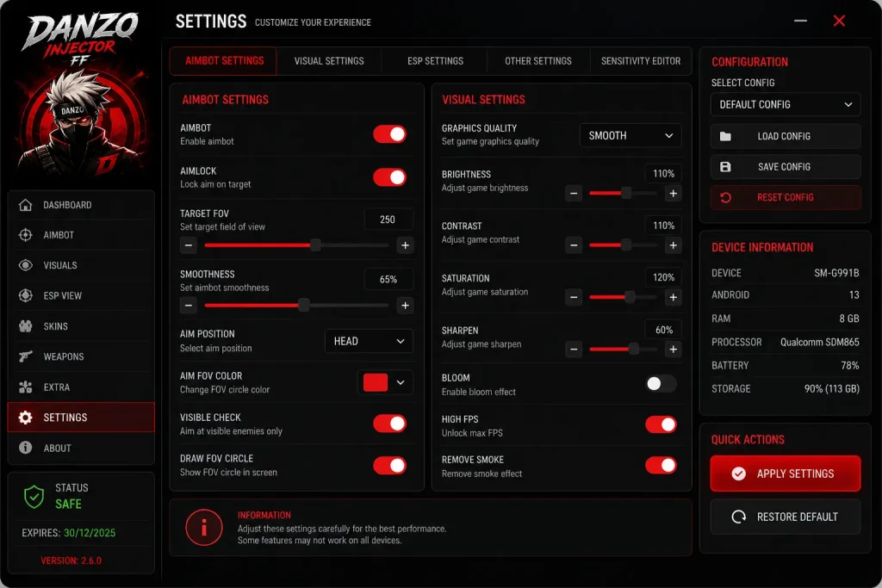Increase Contrast with plus button
Screen dimensions: 882x588
(x=673, y=245)
